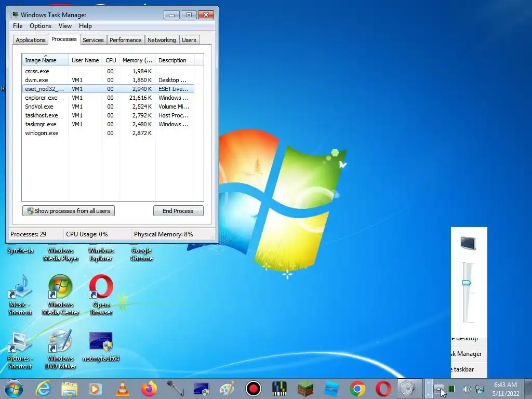The width and height of the screenshot is (532, 399).
Task: Click the Synthesia desktop icon label
Action: pos(20,250)
